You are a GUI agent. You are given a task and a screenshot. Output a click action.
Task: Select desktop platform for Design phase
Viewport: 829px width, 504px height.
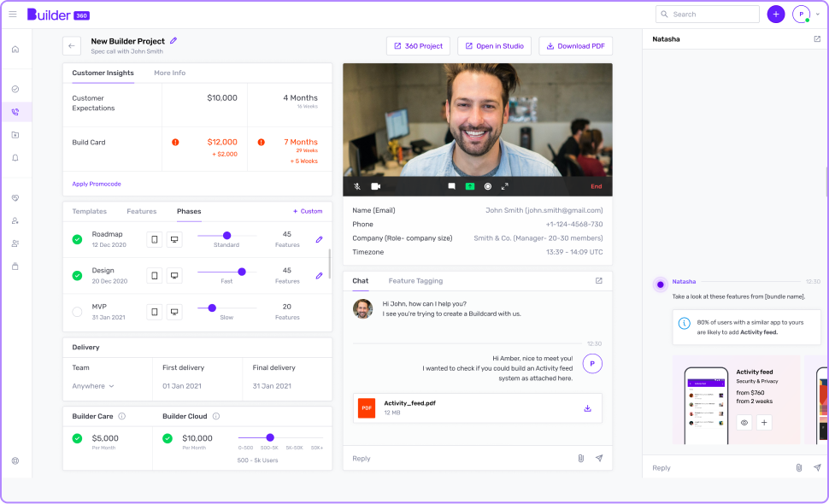174,276
